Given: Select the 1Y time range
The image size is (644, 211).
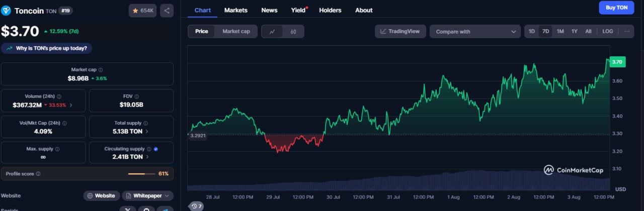Looking at the screenshot, I should click(575, 31).
